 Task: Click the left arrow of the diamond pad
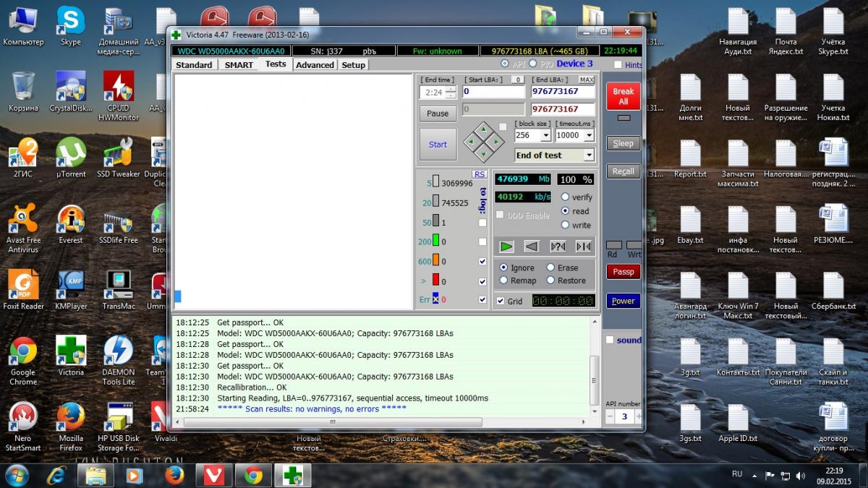pyautogui.click(x=472, y=142)
